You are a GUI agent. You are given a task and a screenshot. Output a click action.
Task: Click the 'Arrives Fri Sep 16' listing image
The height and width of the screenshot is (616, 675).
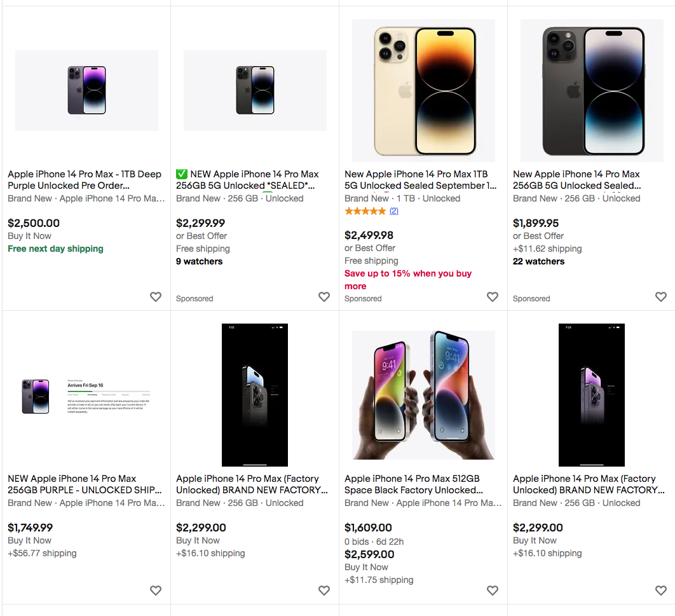86,395
